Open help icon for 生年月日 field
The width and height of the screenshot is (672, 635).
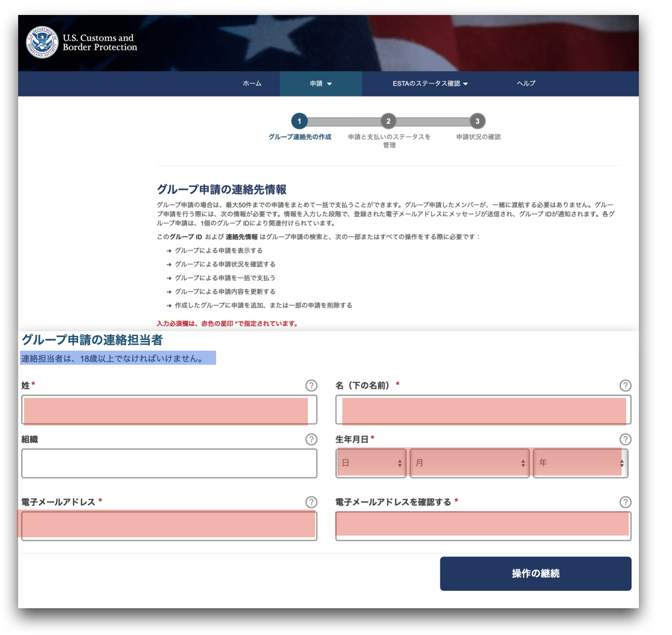(625, 439)
